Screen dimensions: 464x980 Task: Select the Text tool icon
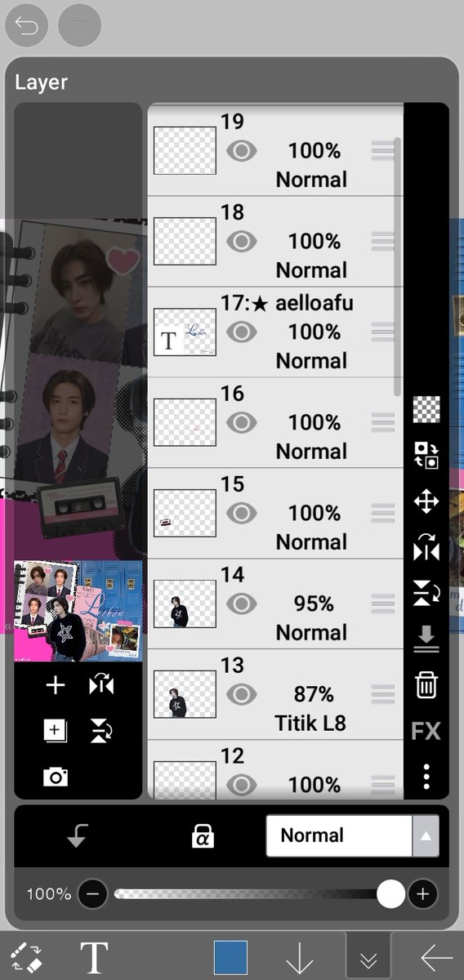tap(94, 957)
